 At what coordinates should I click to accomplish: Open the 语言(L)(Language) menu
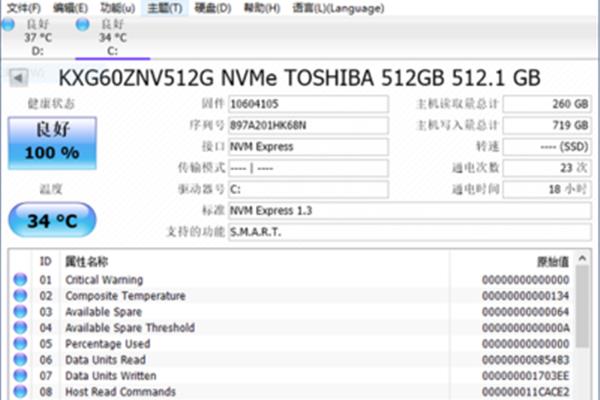pyautogui.click(x=338, y=8)
